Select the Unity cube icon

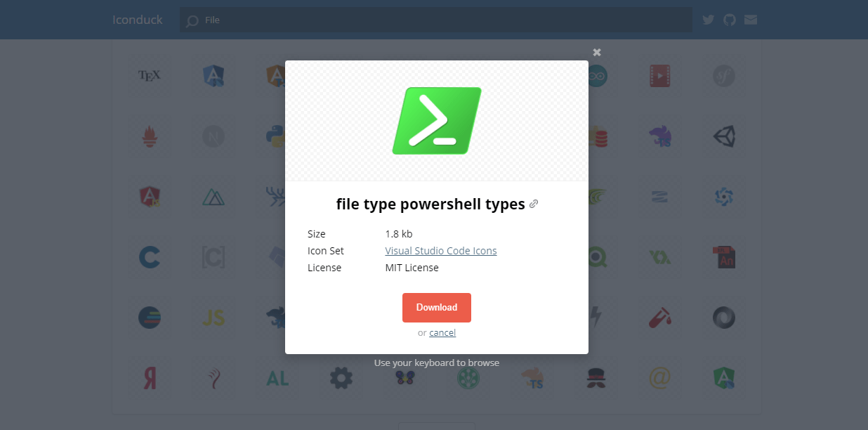[723, 136]
